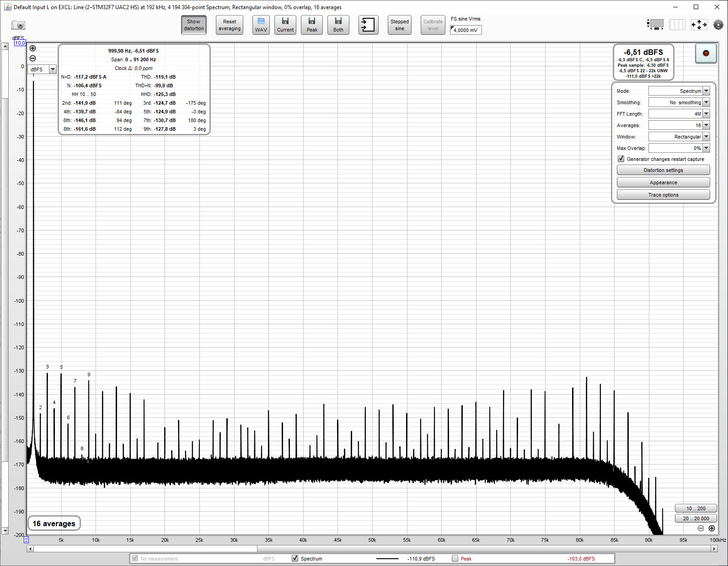The width and height of the screenshot is (728, 566).
Task: Set frequency range 10 .. 200
Action: (696, 508)
